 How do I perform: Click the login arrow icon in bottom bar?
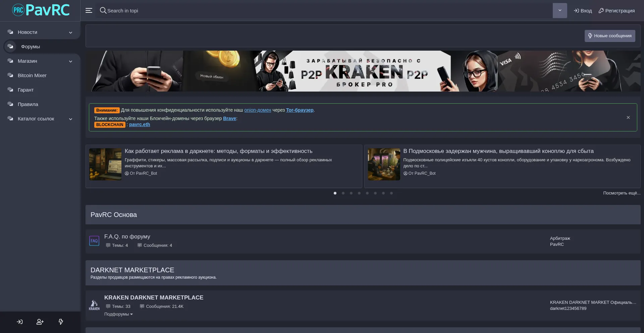(x=20, y=322)
